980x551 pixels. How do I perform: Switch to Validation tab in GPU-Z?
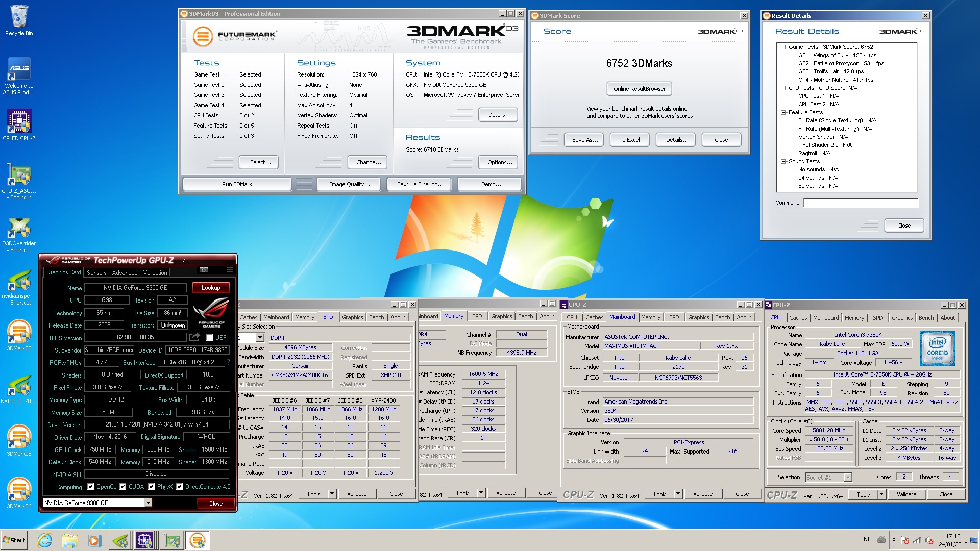click(155, 273)
